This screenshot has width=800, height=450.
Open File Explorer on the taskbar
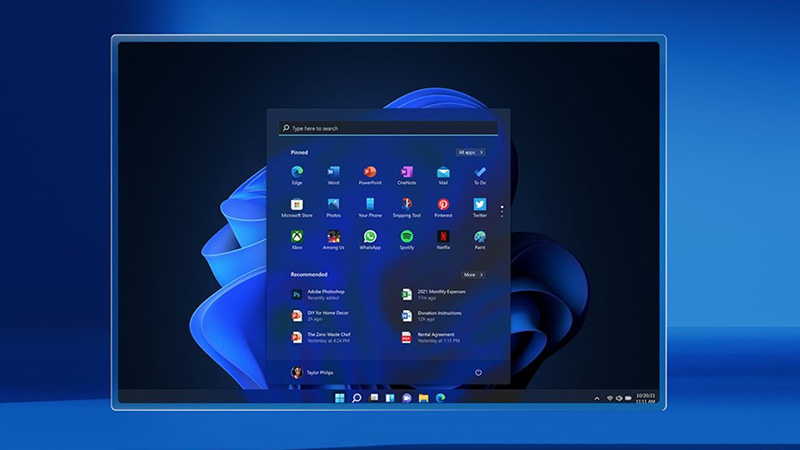[423, 398]
